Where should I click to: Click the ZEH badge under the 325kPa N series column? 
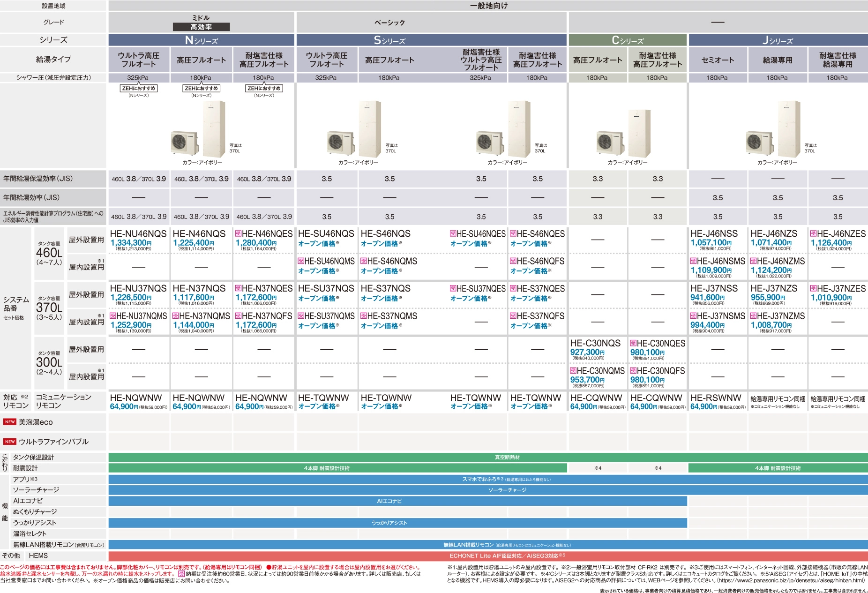click(139, 88)
